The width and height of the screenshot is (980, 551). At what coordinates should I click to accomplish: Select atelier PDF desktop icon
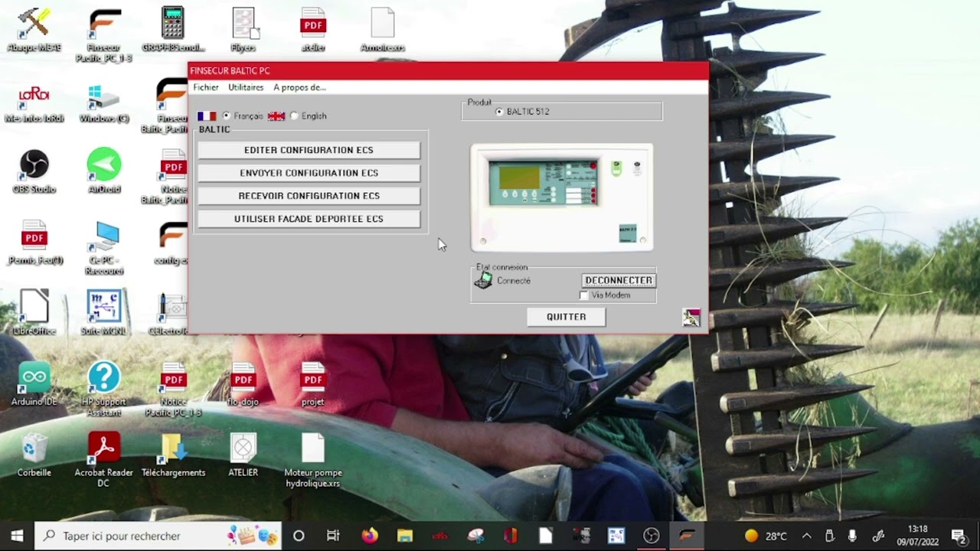point(313,29)
